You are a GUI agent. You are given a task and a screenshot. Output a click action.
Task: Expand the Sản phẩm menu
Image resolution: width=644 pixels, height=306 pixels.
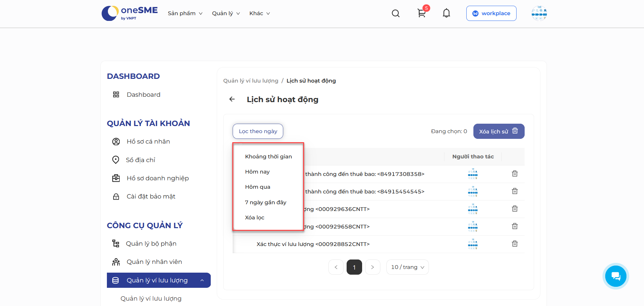click(x=185, y=13)
